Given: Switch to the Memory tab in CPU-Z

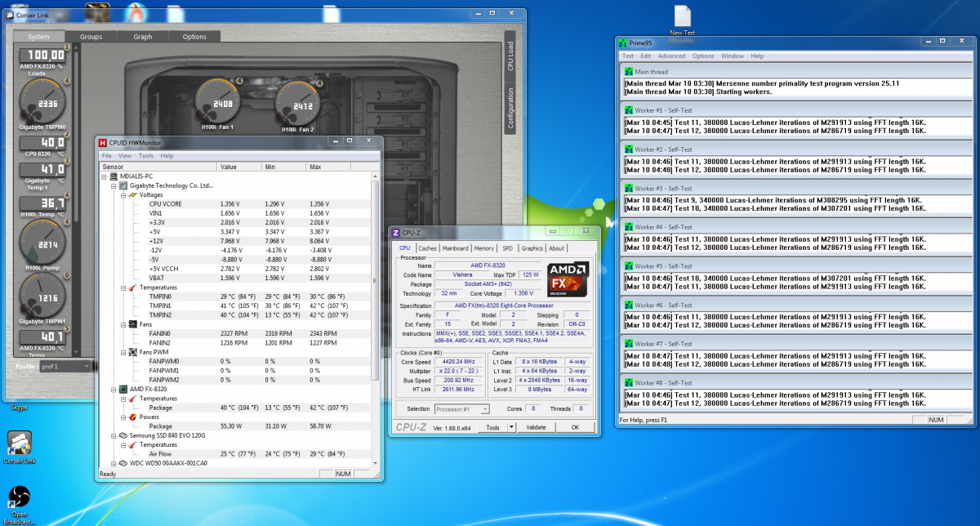Looking at the screenshot, I should [x=483, y=248].
